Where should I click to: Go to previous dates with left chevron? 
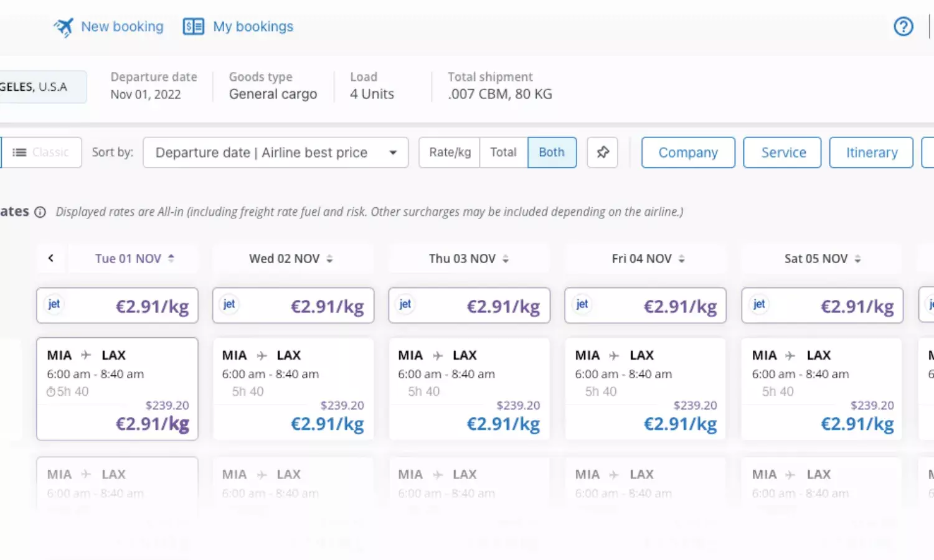(x=51, y=258)
